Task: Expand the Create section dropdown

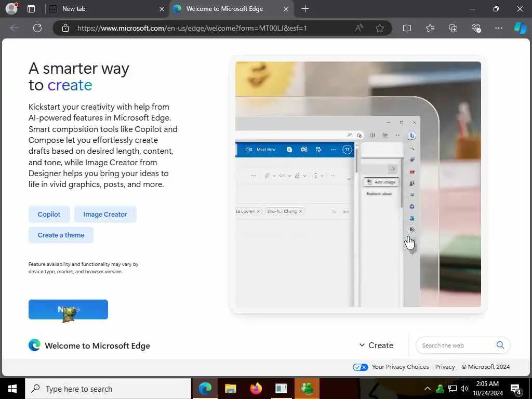Action: click(376, 345)
